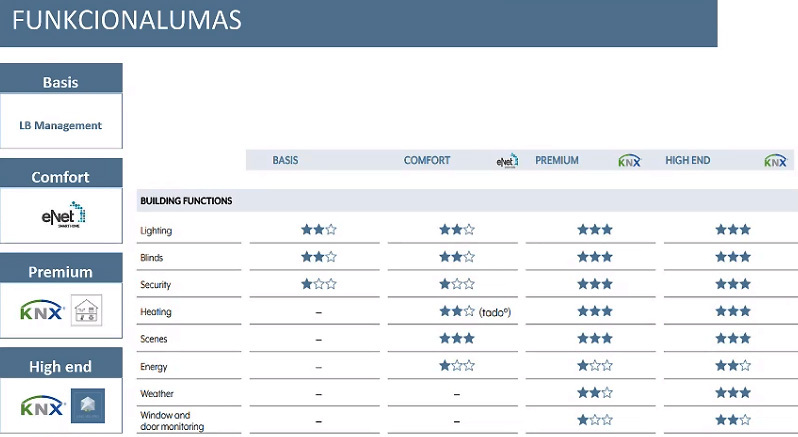Select the High end panel header
This screenshot has height=437, width=798.
point(61,363)
